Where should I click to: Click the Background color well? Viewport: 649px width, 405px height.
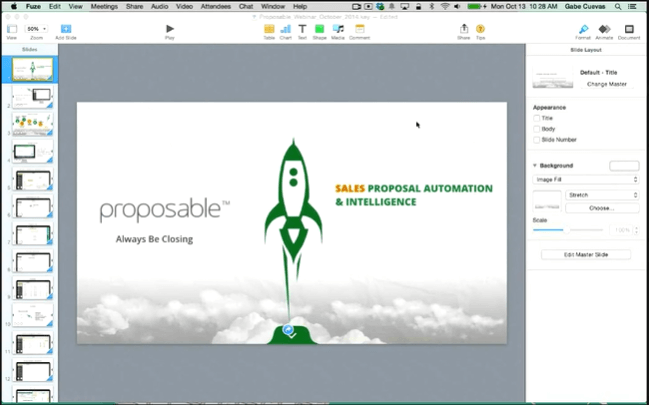(624, 166)
